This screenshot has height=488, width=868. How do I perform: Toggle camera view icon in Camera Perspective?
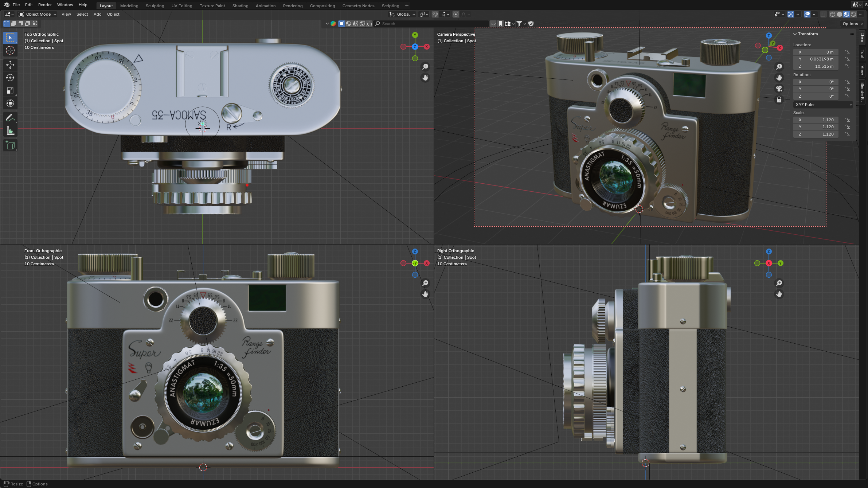[779, 89]
